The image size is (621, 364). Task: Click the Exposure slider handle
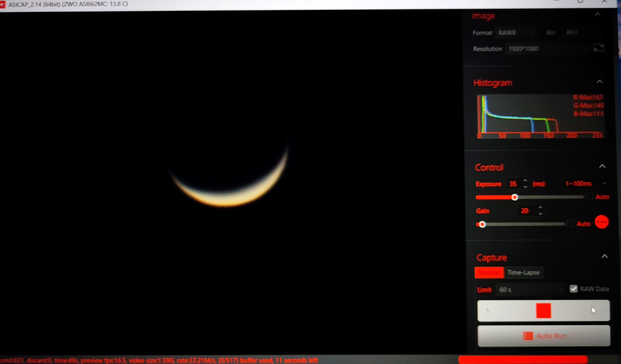[514, 197]
